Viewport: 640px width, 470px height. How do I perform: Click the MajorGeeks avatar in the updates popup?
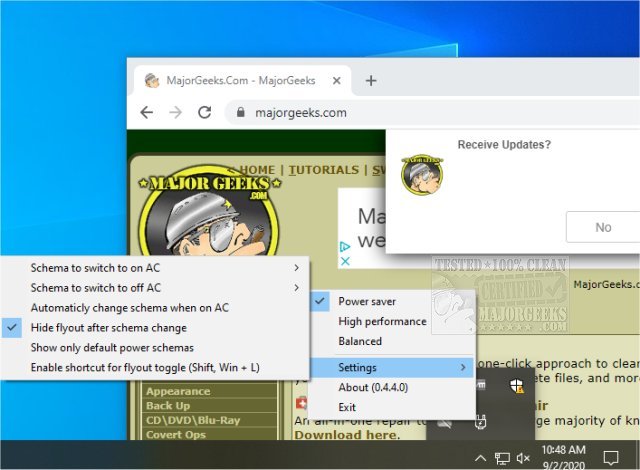pos(422,174)
